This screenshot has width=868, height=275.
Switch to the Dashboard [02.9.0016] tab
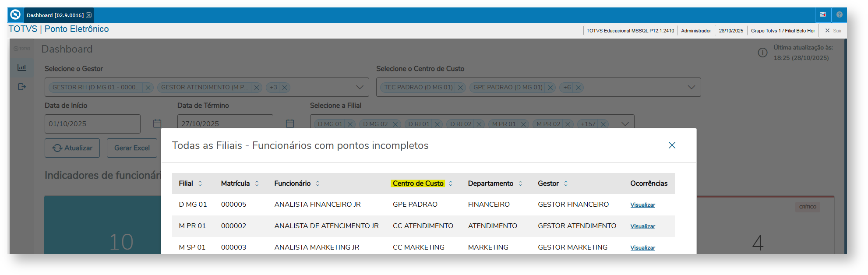coord(55,15)
